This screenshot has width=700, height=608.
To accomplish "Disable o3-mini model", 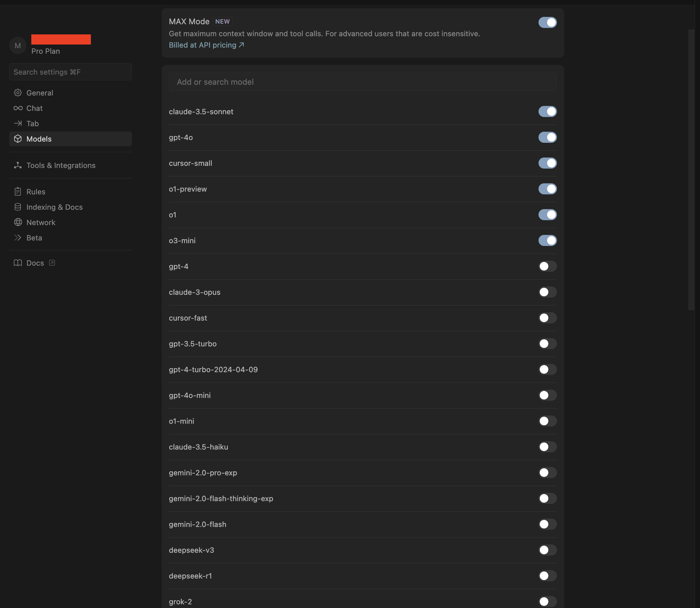I will pos(547,240).
